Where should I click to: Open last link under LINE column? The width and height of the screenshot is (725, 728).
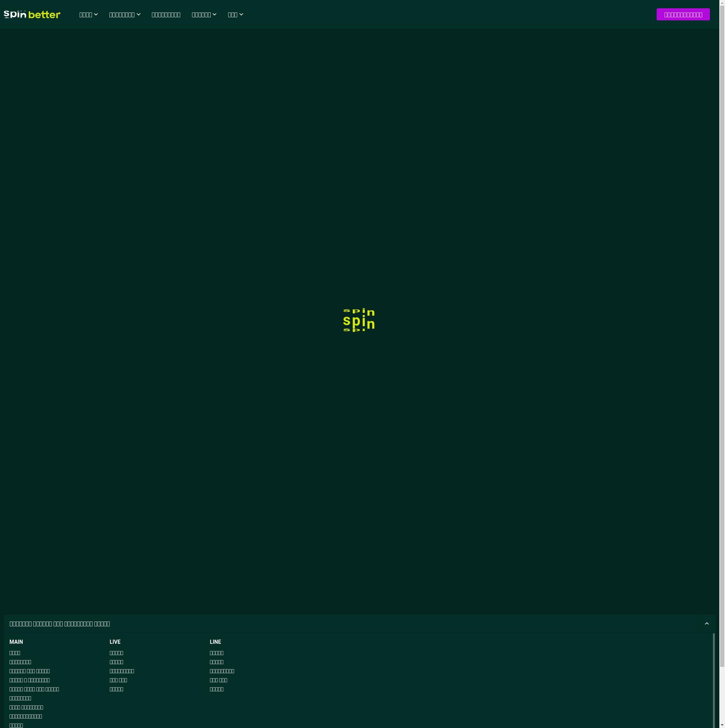pyautogui.click(x=216, y=689)
